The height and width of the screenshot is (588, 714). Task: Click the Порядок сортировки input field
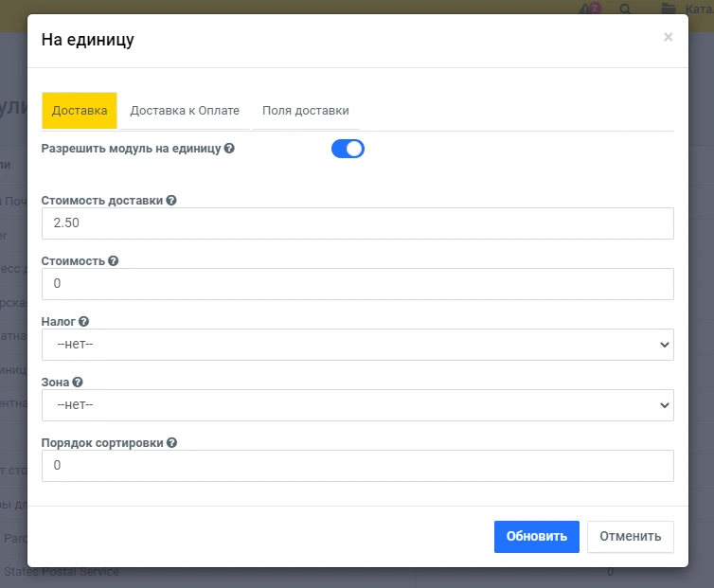coord(357,465)
